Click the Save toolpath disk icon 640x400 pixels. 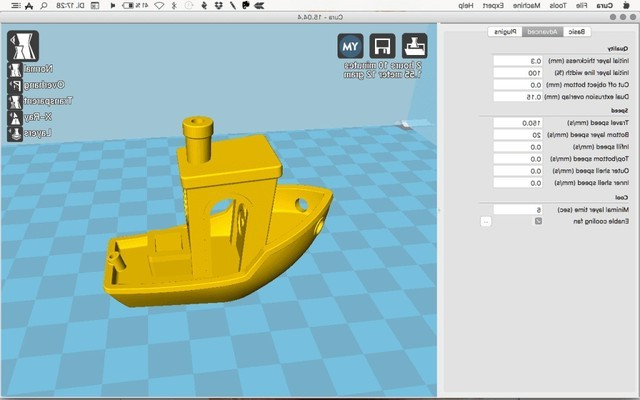[x=382, y=47]
